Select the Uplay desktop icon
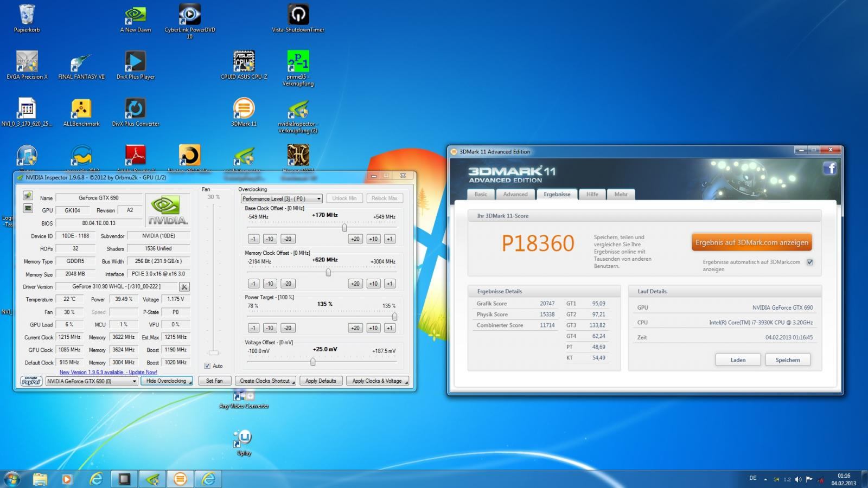Image resolution: width=868 pixels, height=488 pixels. click(244, 442)
